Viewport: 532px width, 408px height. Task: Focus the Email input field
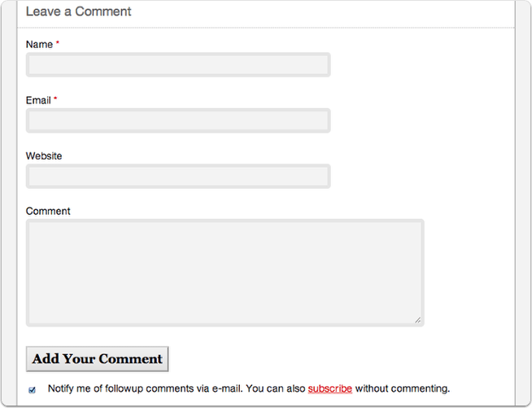pos(178,121)
